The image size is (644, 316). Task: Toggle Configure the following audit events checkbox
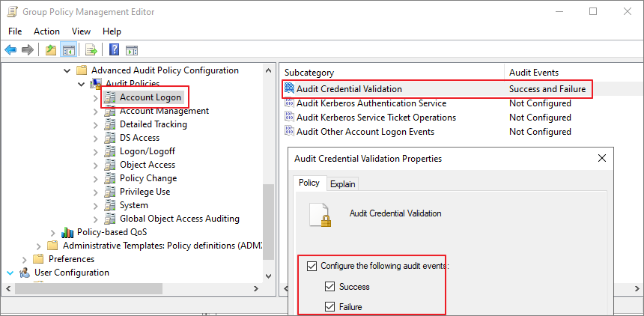(x=312, y=266)
